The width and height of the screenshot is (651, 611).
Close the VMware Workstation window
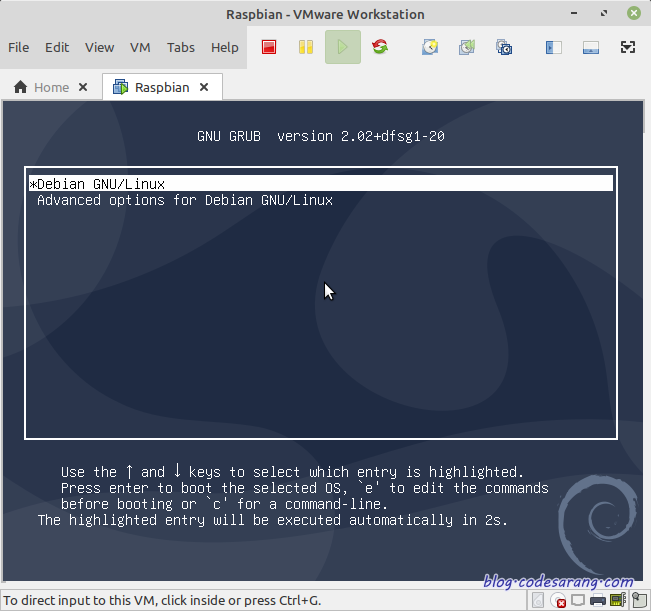coord(634,13)
